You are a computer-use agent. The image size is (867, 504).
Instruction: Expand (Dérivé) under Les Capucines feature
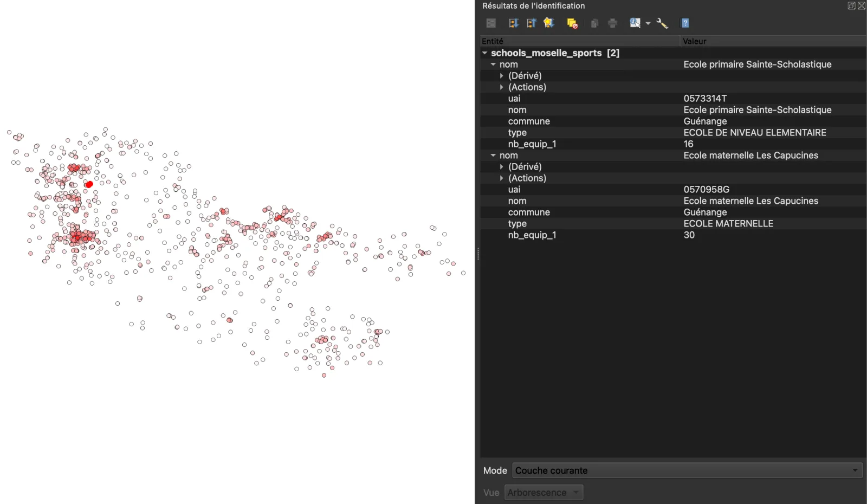coord(502,167)
